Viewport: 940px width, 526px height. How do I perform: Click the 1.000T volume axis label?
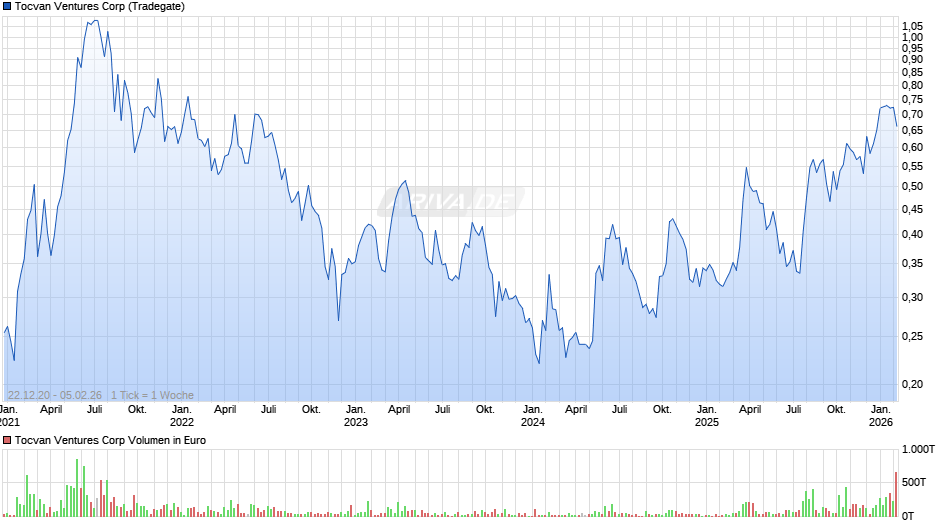tap(918, 449)
